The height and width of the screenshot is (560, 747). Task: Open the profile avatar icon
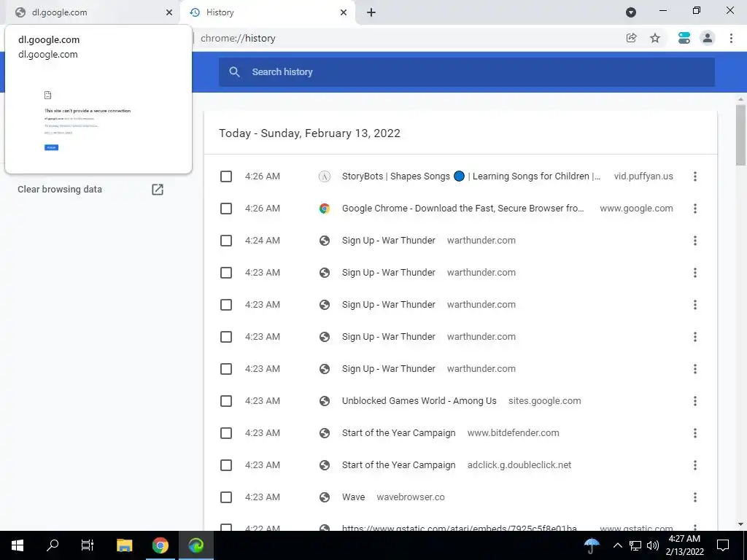708,38
